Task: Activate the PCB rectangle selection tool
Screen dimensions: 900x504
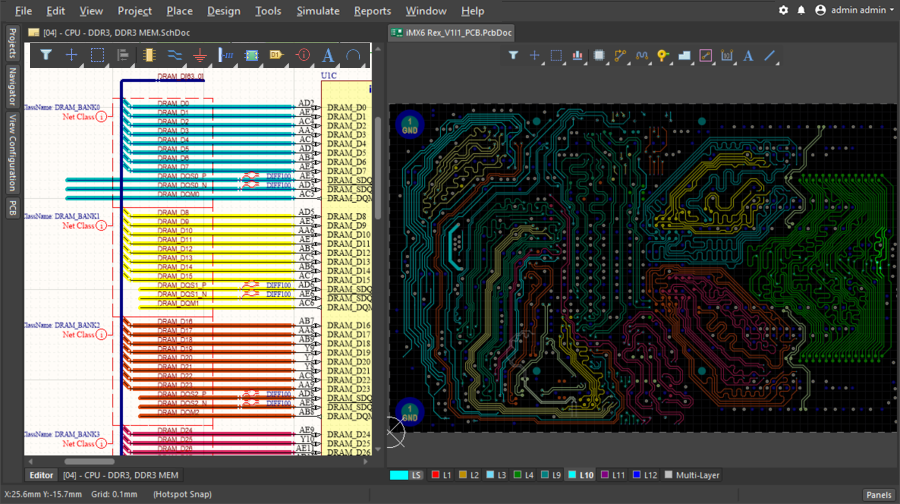Action: point(556,56)
